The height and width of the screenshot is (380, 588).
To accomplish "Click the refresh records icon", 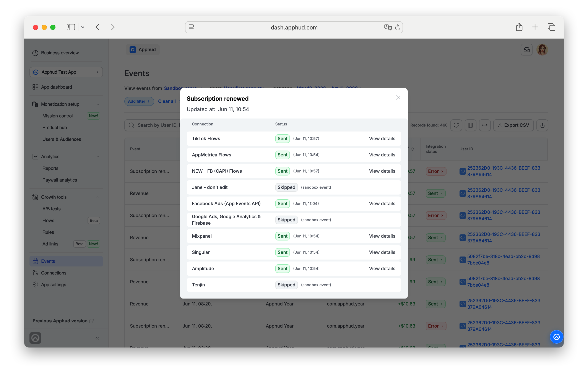I will (456, 125).
